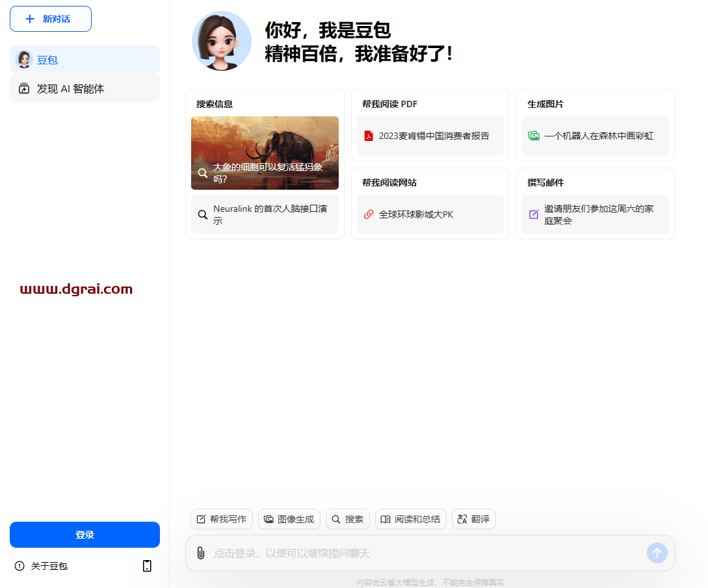Select 邀请朋友们参加这周六的家庭聚会 email prompt
708x588 pixels.
click(596, 214)
